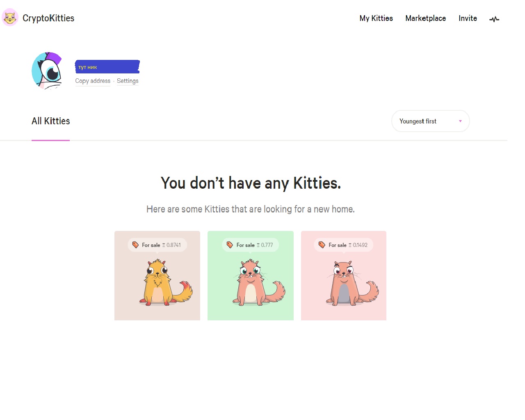Image resolution: width=525 pixels, height=420 pixels.
Task: Select the All Kitties tab
Action: tap(51, 121)
